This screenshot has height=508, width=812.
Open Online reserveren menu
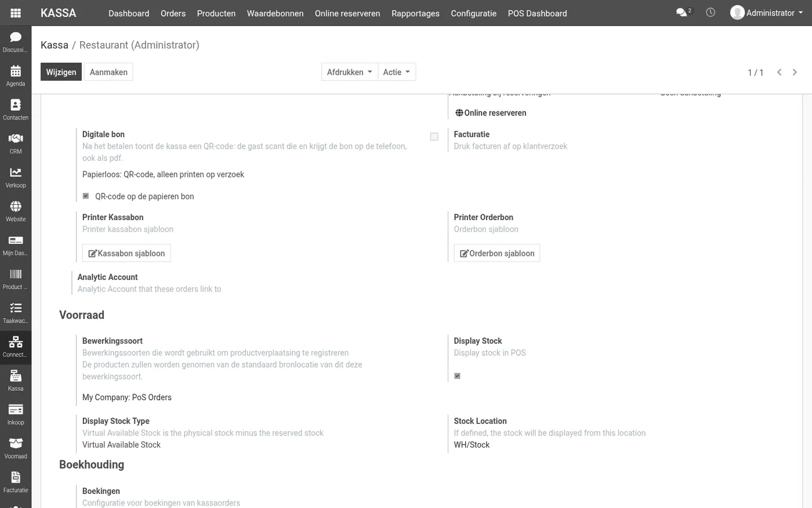coord(347,13)
